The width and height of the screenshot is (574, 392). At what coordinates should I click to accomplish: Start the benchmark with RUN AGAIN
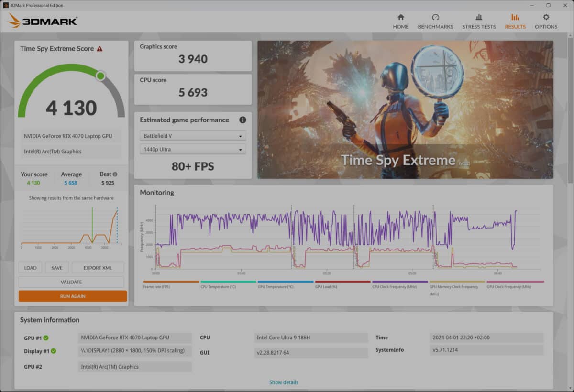point(73,296)
